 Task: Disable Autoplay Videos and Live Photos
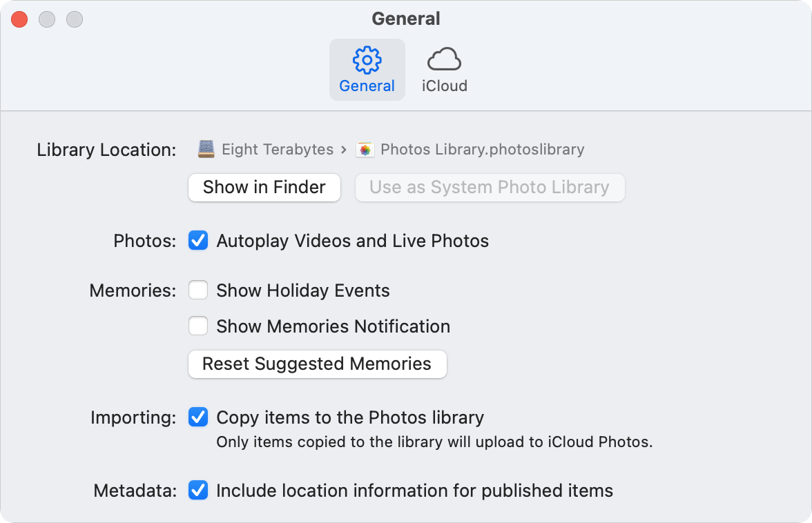[x=198, y=241]
